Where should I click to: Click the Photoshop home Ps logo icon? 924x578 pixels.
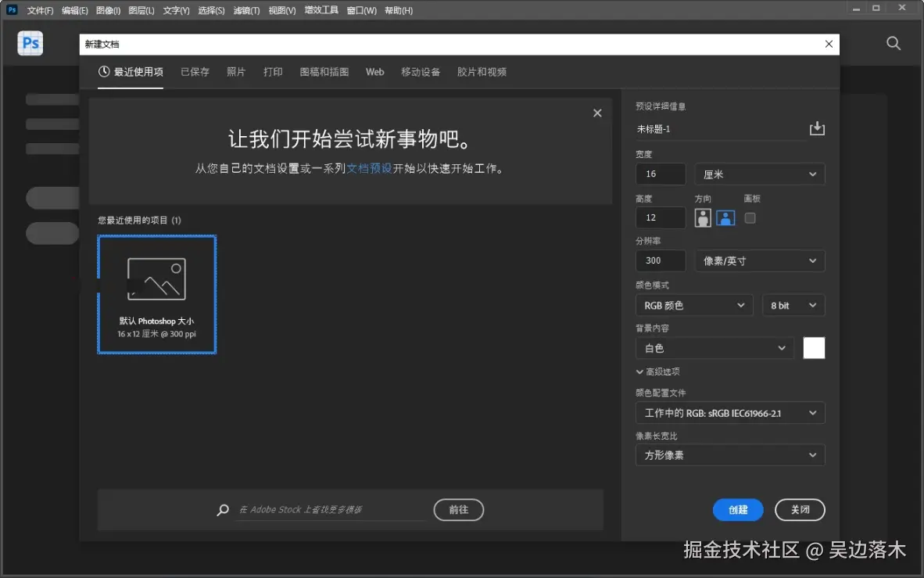click(x=30, y=43)
